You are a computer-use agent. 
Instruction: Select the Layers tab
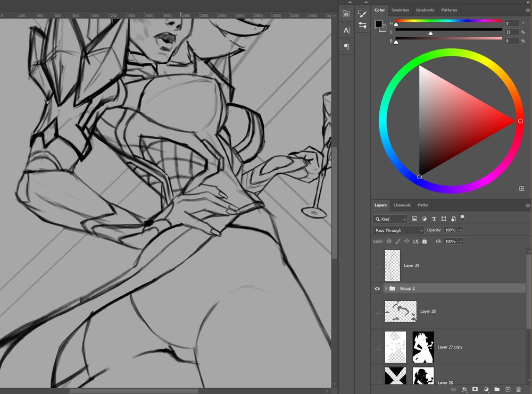(380, 205)
